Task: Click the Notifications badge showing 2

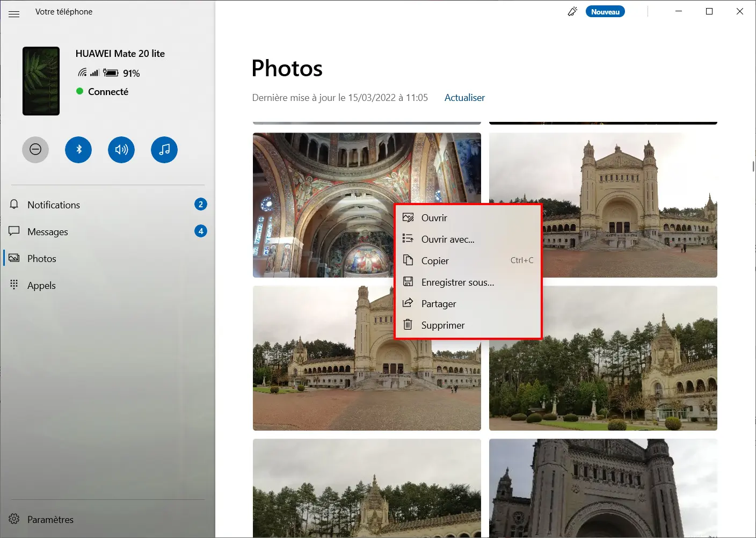Action: (201, 204)
